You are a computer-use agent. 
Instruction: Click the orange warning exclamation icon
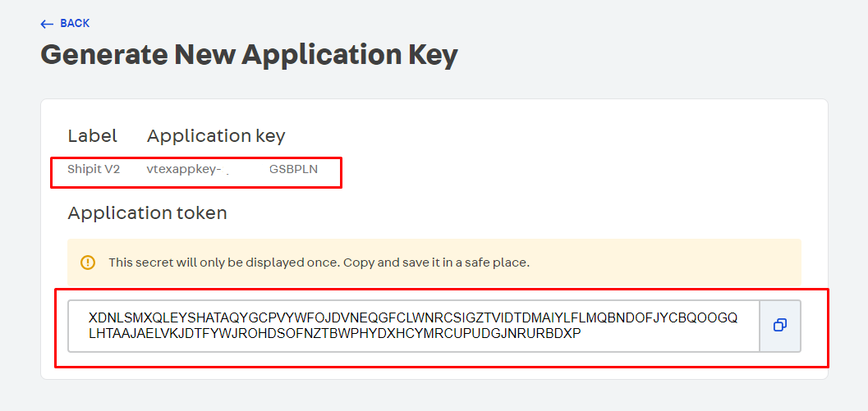(x=88, y=263)
